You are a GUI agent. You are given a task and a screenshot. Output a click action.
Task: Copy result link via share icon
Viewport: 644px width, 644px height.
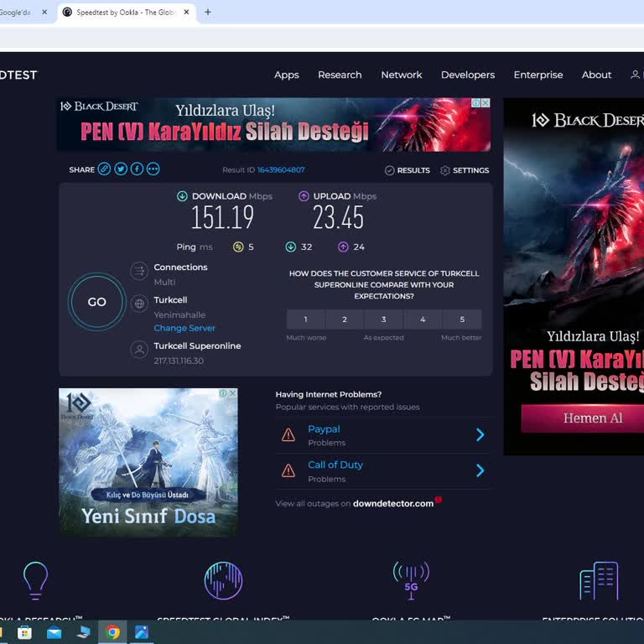click(x=104, y=169)
